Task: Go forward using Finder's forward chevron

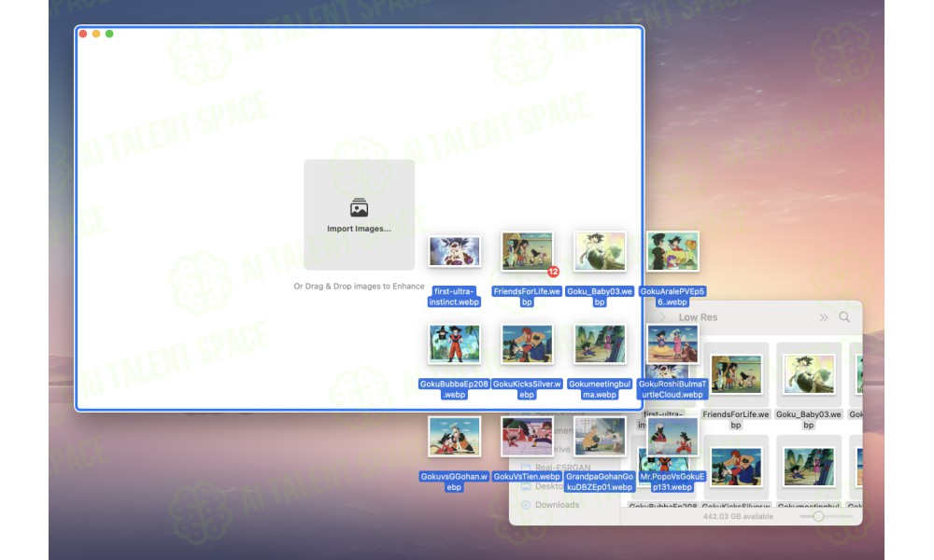Action: click(662, 317)
